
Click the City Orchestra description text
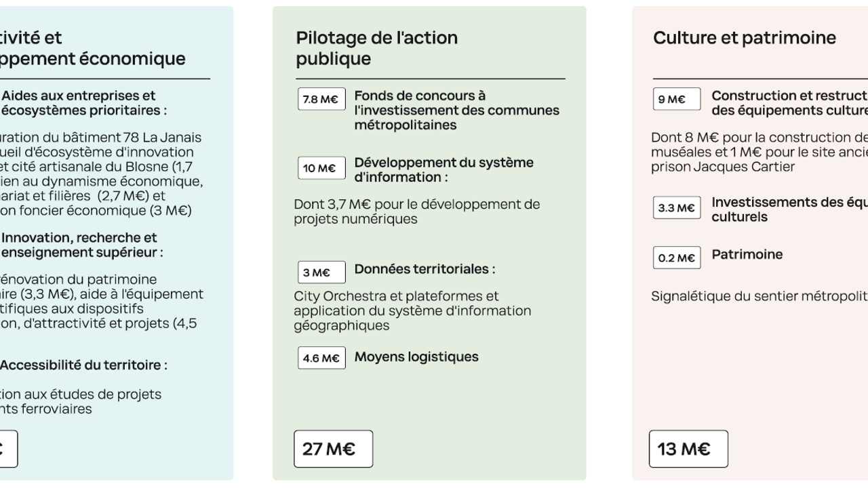[x=412, y=310]
